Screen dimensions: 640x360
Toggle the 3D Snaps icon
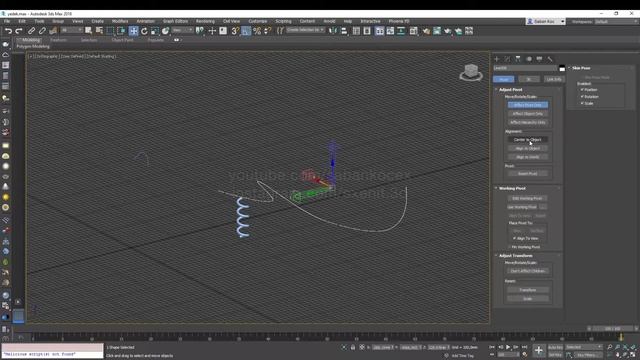tap(235, 31)
